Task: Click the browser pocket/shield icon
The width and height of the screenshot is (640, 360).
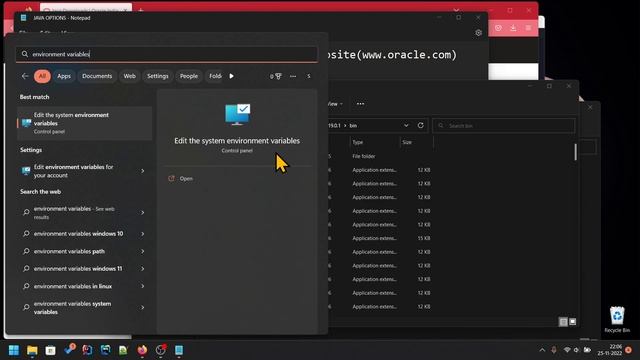Action: (x=498, y=28)
